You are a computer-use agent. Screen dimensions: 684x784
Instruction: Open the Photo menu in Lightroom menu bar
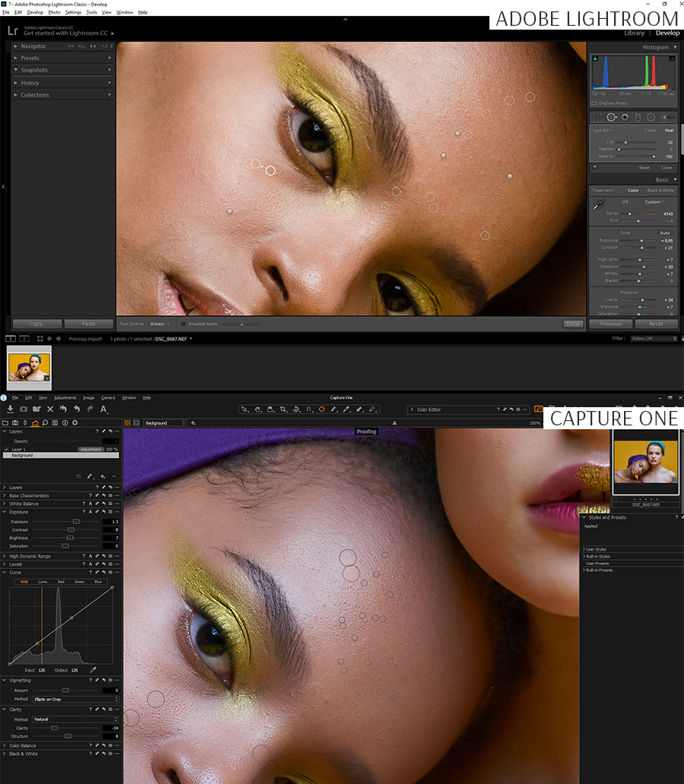(54, 12)
